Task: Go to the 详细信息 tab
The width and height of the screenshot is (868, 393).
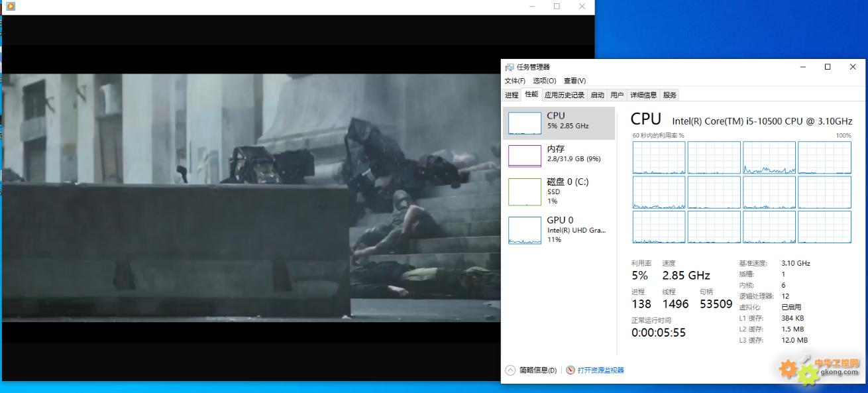Action: 643,95
